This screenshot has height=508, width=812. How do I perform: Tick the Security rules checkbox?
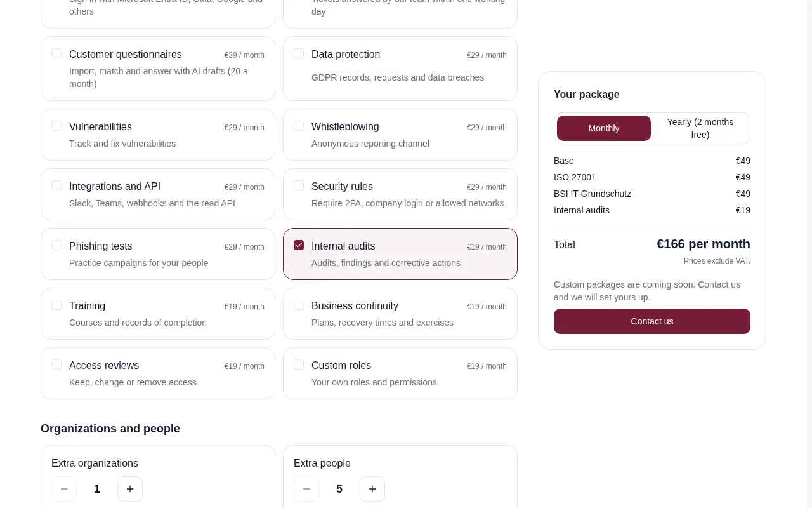(x=299, y=185)
